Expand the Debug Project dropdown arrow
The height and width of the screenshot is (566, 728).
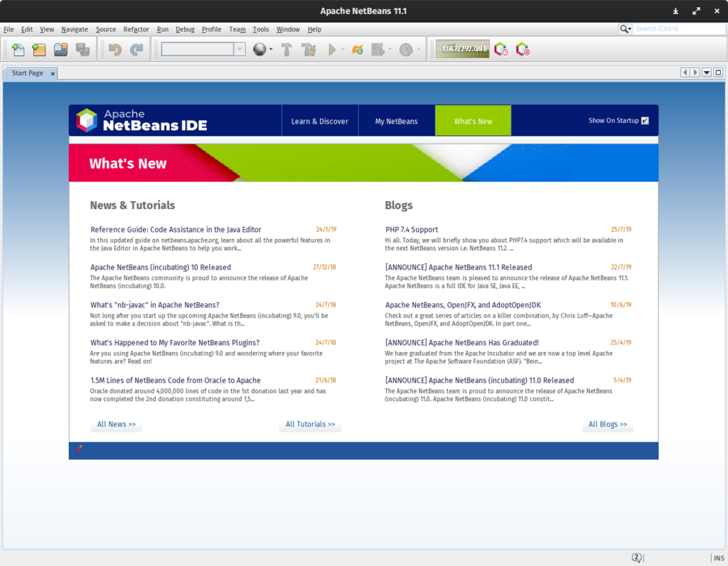click(390, 49)
